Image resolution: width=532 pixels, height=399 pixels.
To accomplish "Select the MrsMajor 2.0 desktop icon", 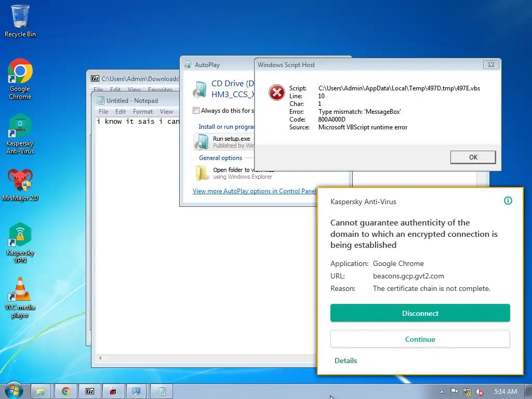I will click(x=20, y=184).
